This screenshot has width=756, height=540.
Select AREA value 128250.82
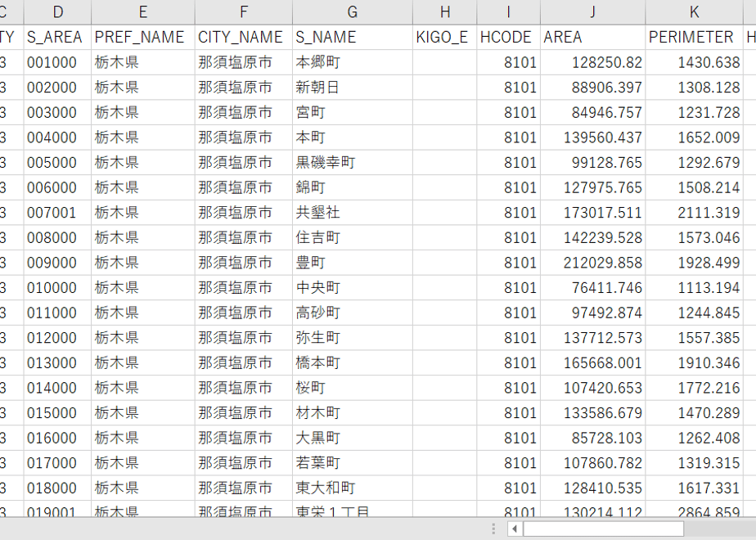[592, 62]
